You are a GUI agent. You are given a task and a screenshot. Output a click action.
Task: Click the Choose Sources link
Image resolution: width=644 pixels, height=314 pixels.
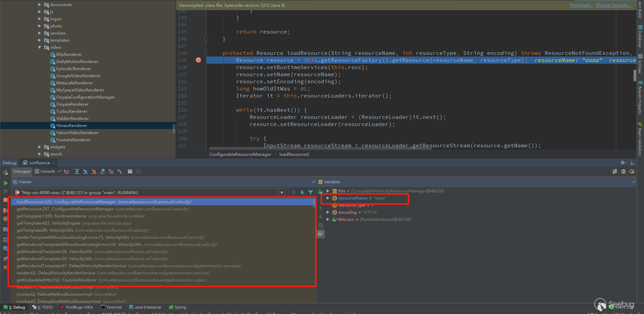click(x=613, y=5)
